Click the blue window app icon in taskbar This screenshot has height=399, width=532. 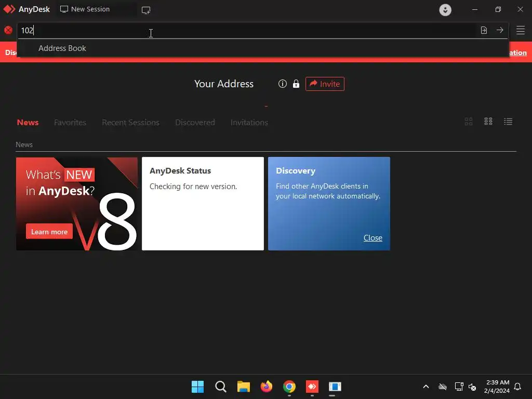pos(335,387)
